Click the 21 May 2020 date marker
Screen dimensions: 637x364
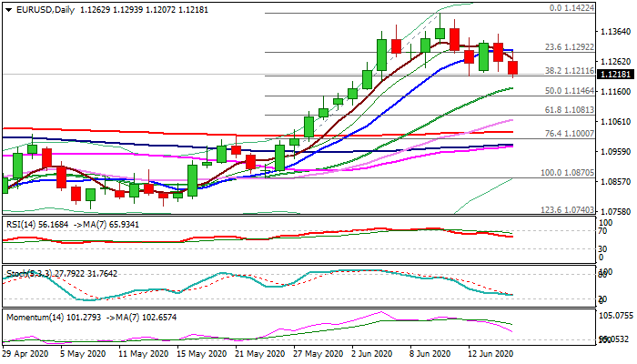(x=255, y=353)
